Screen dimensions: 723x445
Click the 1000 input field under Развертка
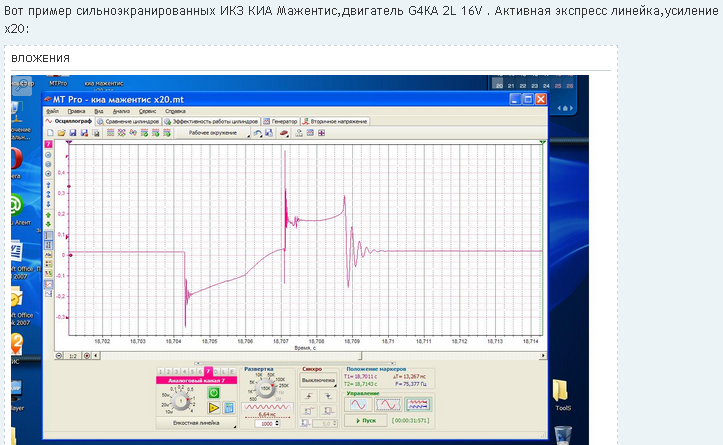[x=265, y=423]
